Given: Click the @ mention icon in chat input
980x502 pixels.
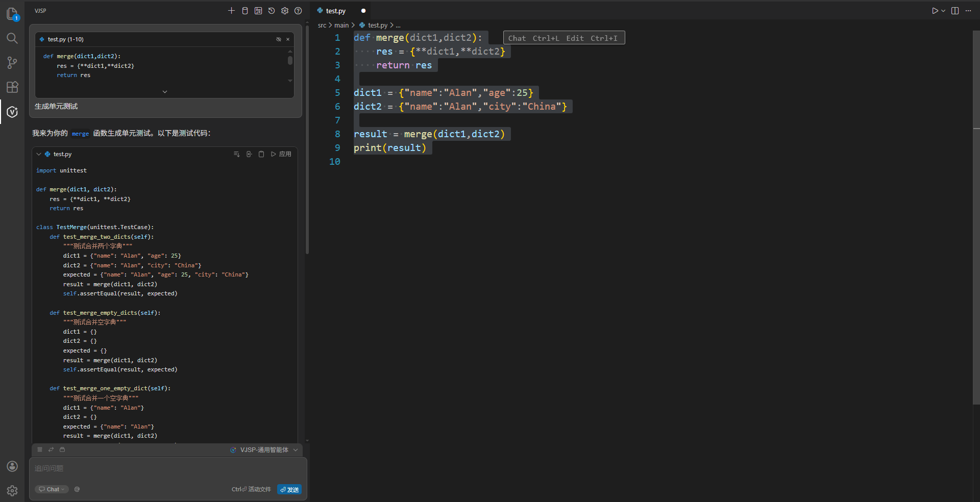Looking at the screenshot, I should 77,489.
